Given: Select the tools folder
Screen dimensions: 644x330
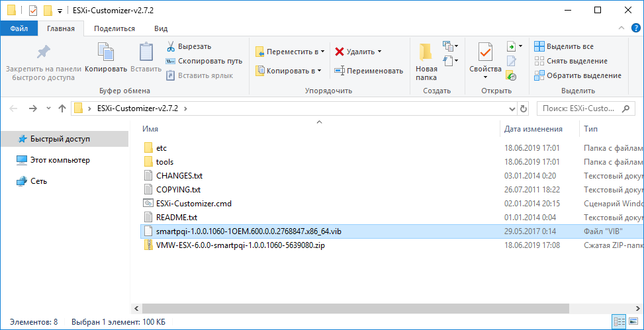Looking at the screenshot, I should (165, 162).
